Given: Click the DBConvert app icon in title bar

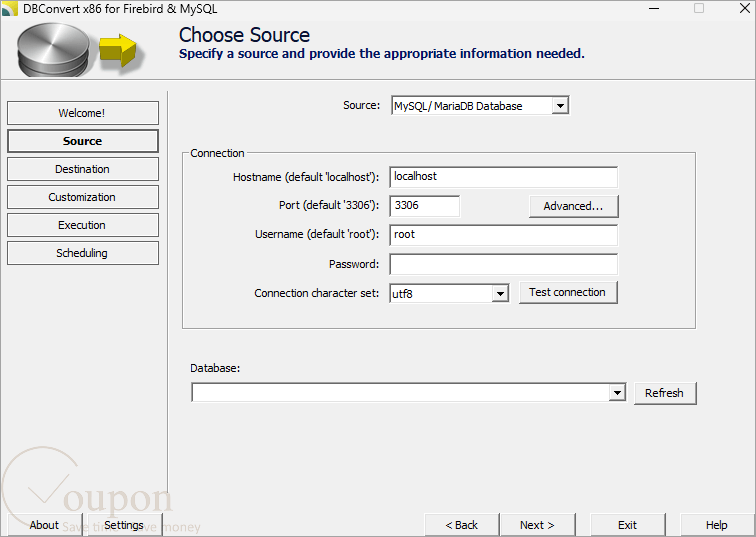Looking at the screenshot, I should tap(10, 9).
